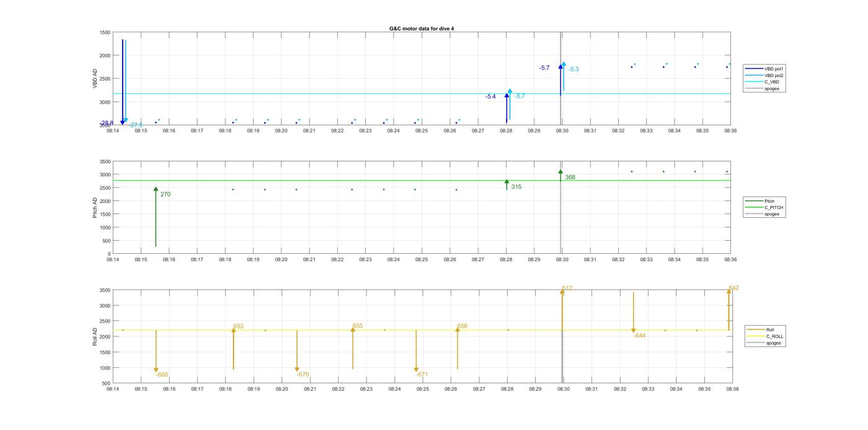Click the '656' roll data label
The image size is (868, 430).
(463, 326)
